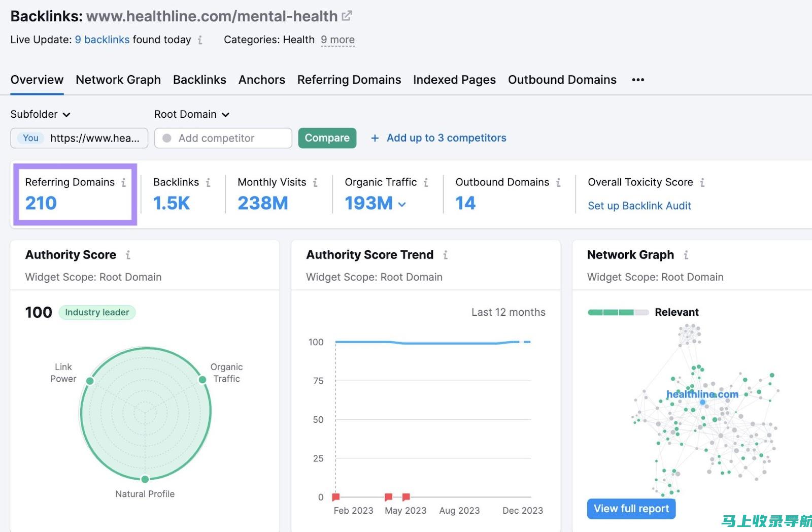The image size is (812, 532).
Task: Click the green Compare button
Action: [x=327, y=138]
